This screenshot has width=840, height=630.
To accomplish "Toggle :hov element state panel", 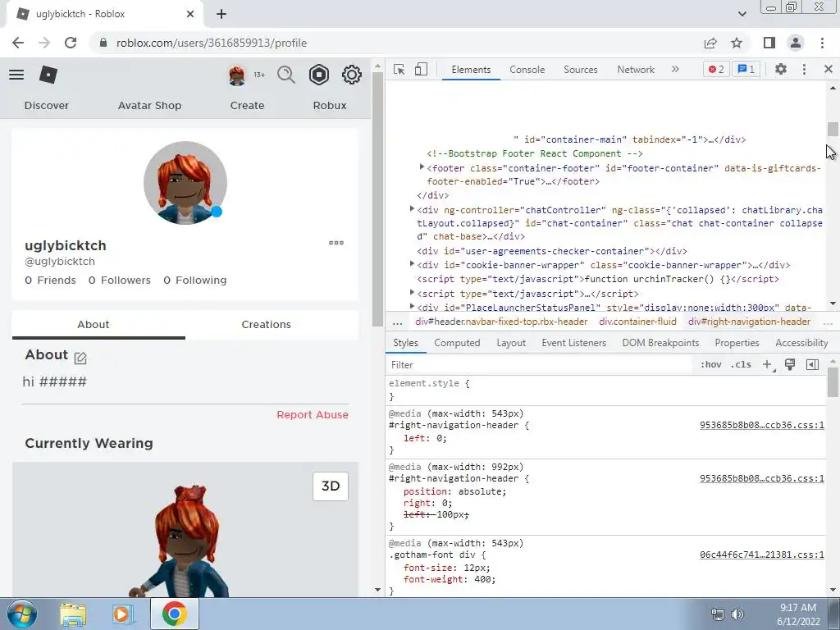I will [711, 365].
